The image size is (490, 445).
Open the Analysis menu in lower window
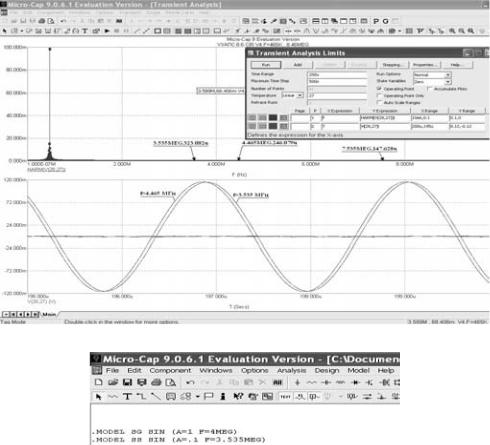(x=291, y=370)
